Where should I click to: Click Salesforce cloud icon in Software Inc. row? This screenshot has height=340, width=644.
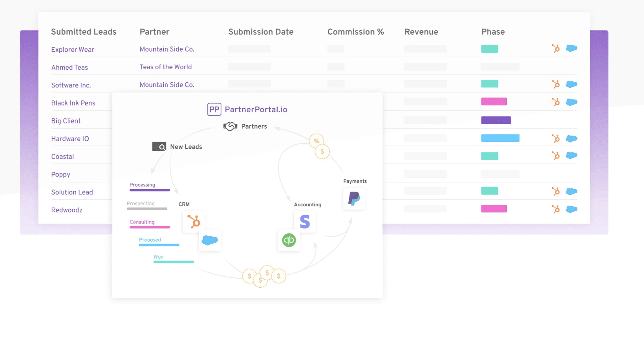(x=571, y=84)
